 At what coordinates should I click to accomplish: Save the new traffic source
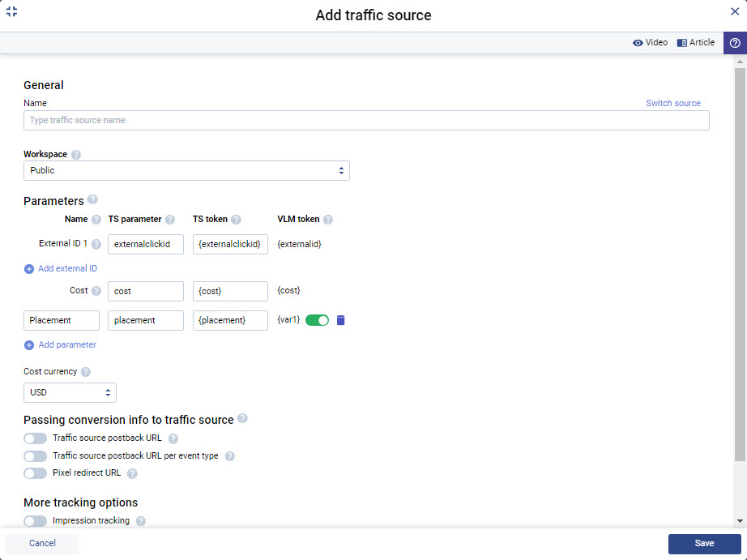(703, 544)
